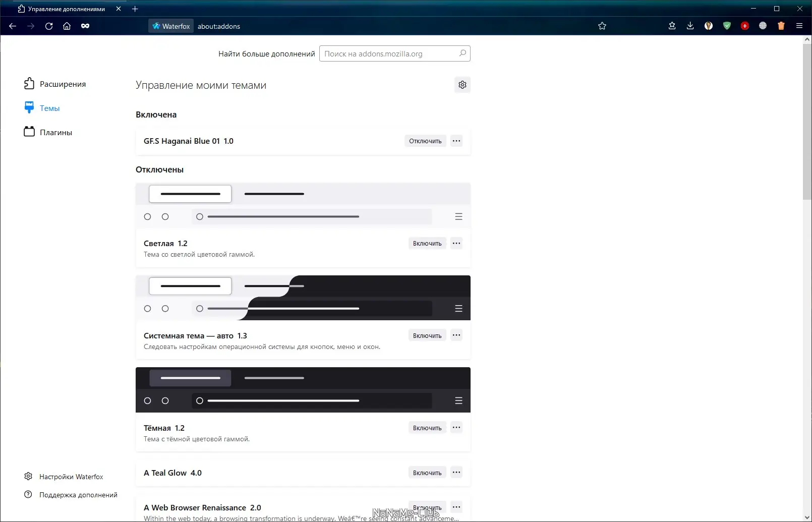812x522 pixels.
Task: Open more options for GF.S Haganai Blue 01
Action: coord(456,141)
